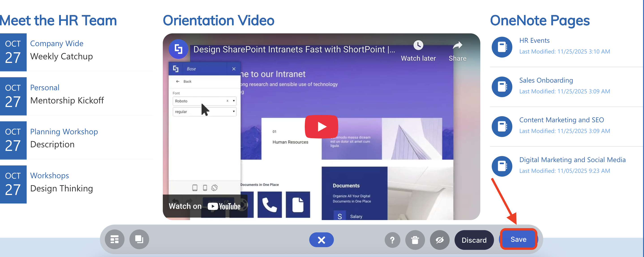Click the Save button
Screen dimensions: 644x257
pyautogui.click(x=518, y=239)
